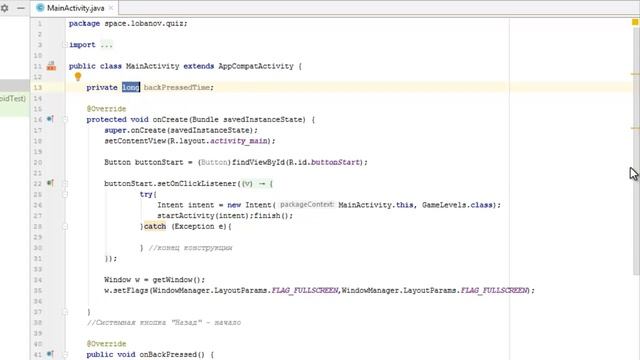Click the 'try' keyword
Viewport: 640px width, 360px height.
(x=146, y=194)
